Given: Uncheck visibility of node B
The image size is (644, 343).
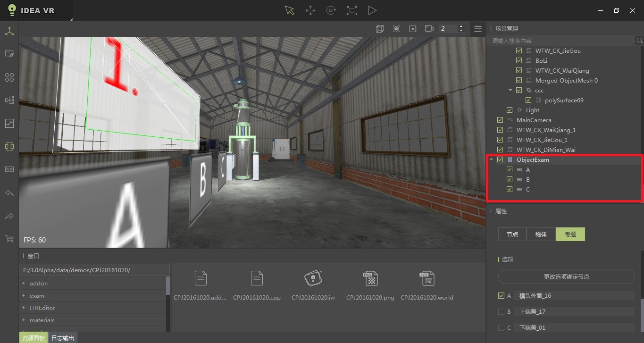Looking at the screenshot, I should pos(510,179).
